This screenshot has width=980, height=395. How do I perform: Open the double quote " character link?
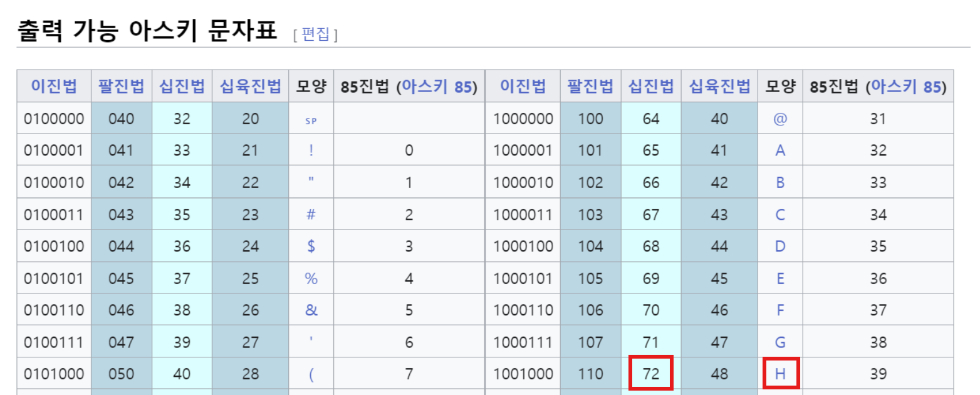[311, 182]
